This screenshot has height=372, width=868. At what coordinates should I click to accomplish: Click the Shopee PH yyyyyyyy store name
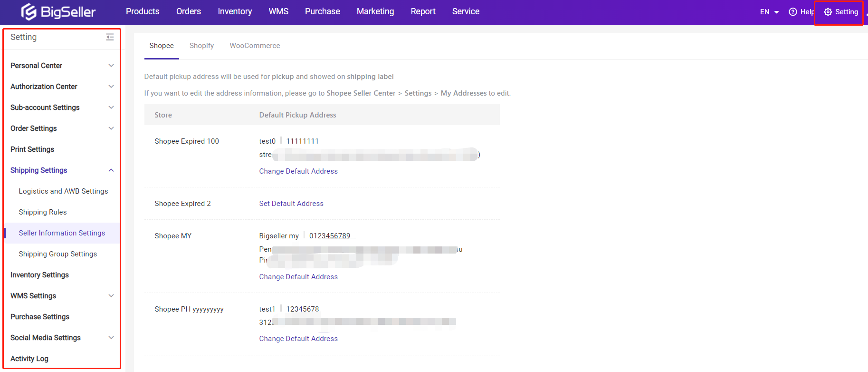189,309
